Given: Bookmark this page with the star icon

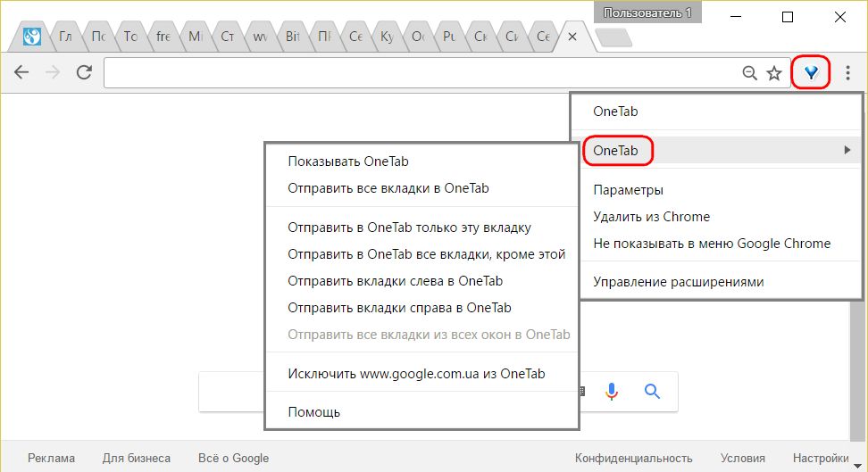Looking at the screenshot, I should pos(774,72).
